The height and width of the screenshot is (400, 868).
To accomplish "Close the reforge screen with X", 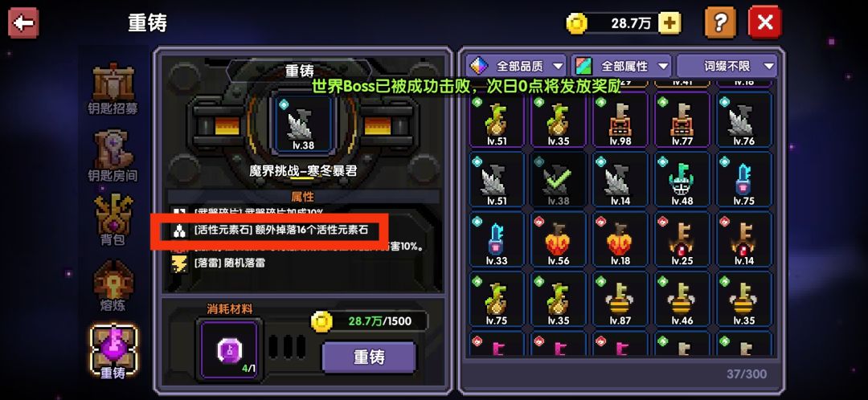I will click(x=764, y=22).
